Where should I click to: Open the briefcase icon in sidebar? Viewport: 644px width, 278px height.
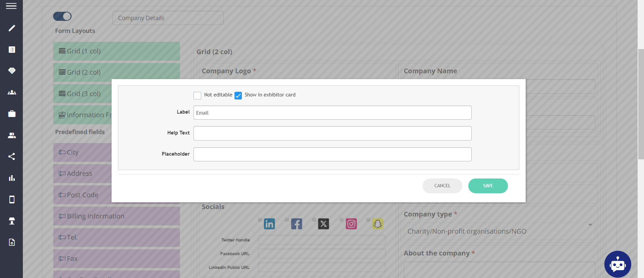pyautogui.click(x=12, y=114)
